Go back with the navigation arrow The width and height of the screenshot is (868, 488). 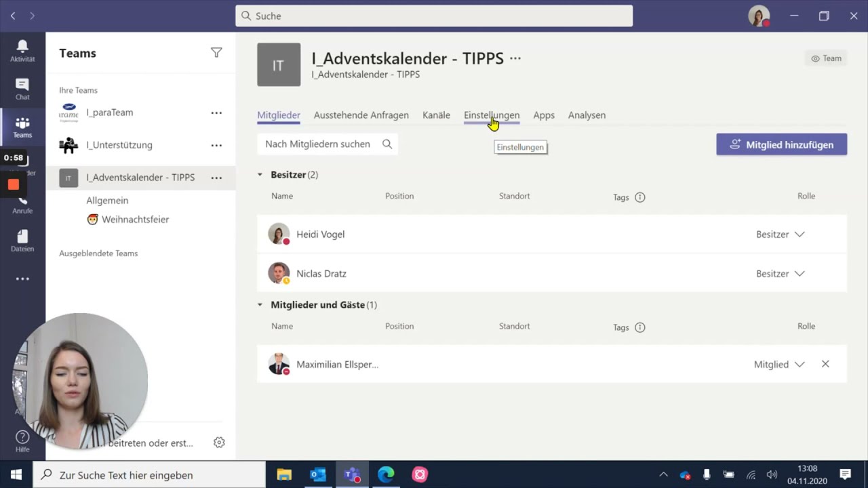tap(13, 16)
